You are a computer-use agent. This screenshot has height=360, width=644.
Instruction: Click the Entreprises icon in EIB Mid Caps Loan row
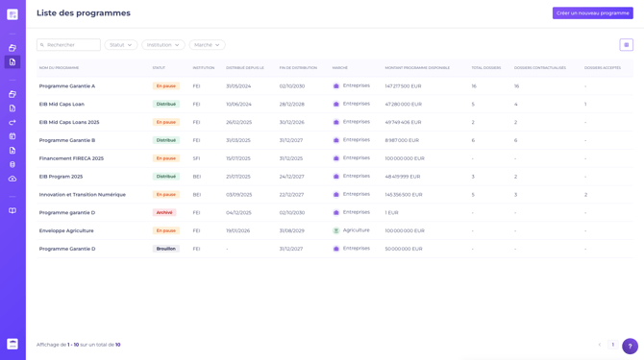coord(336,104)
